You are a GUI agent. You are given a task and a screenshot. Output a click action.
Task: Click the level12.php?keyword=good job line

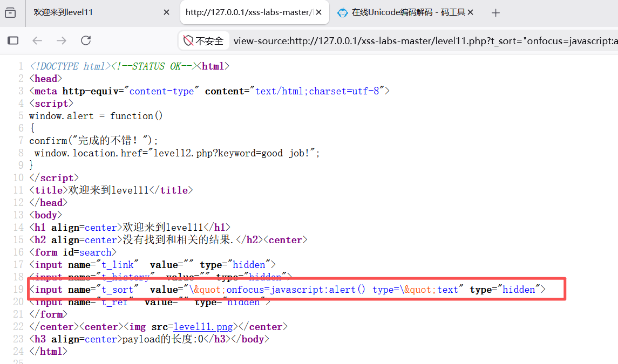[177, 153]
